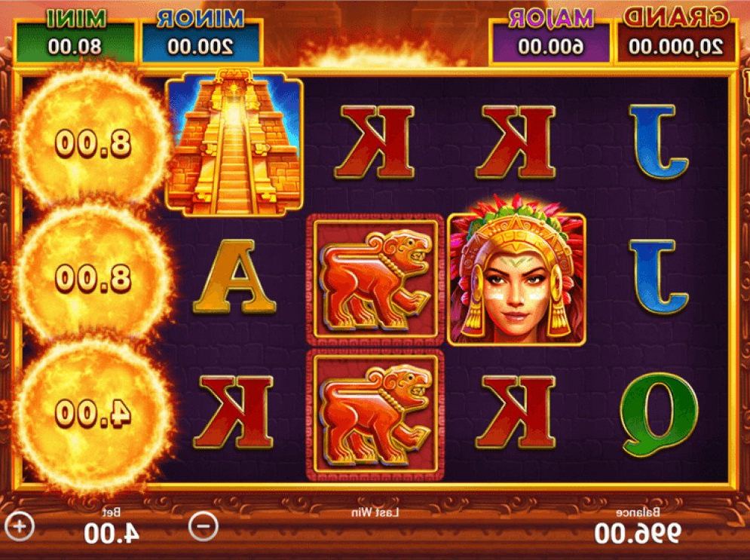The image size is (750, 560).
Task: Click the red K directly below the A
Action: pyautogui.click(x=234, y=412)
